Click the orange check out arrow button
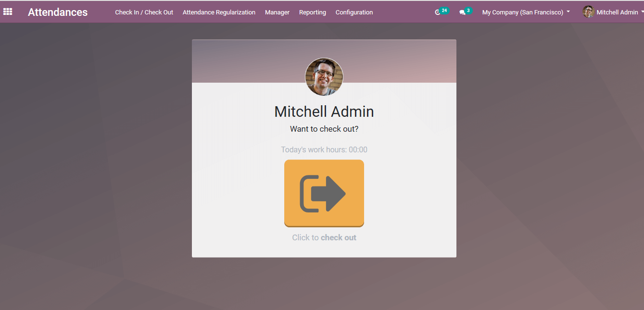Image resolution: width=644 pixels, height=310 pixels. (x=324, y=193)
